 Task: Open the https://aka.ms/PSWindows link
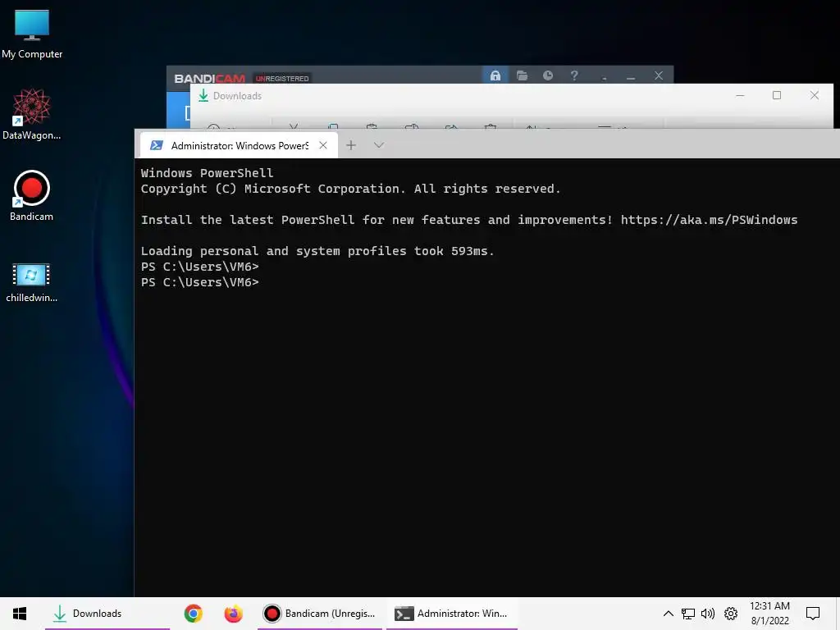[709, 220]
